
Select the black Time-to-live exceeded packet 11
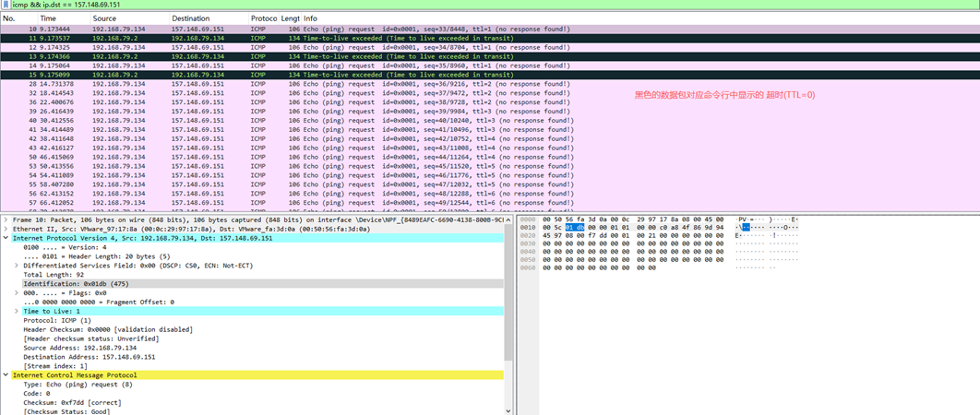277,39
